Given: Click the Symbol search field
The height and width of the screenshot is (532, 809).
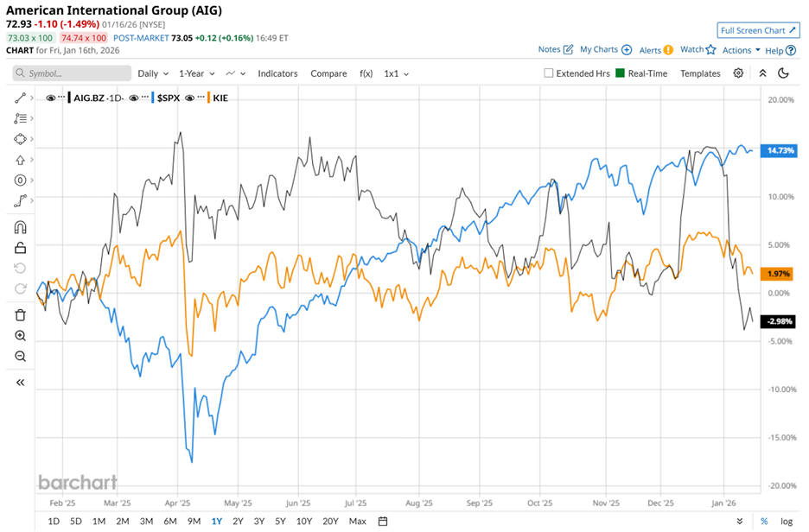Looking at the screenshot, I should (73, 73).
